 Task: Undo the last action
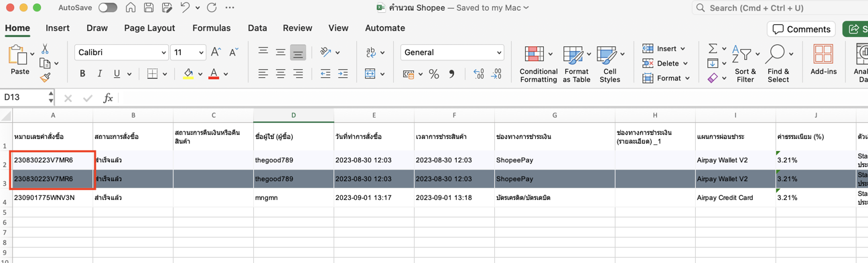click(185, 8)
